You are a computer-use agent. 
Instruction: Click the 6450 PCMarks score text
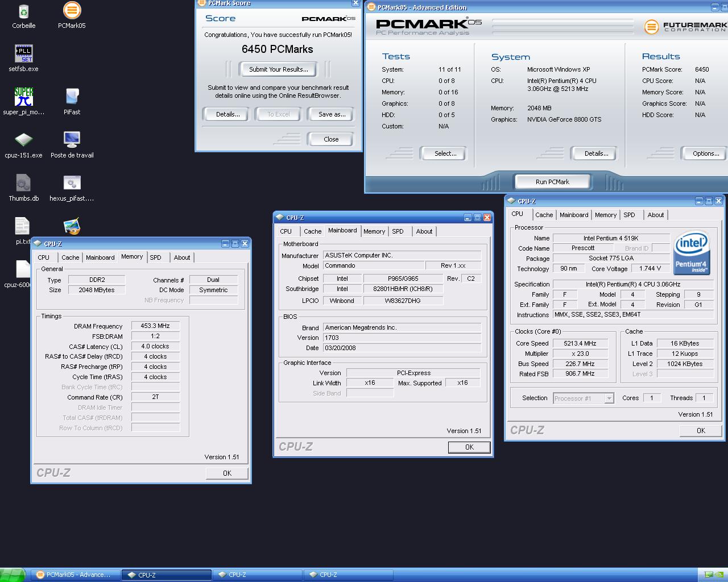[x=278, y=49]
